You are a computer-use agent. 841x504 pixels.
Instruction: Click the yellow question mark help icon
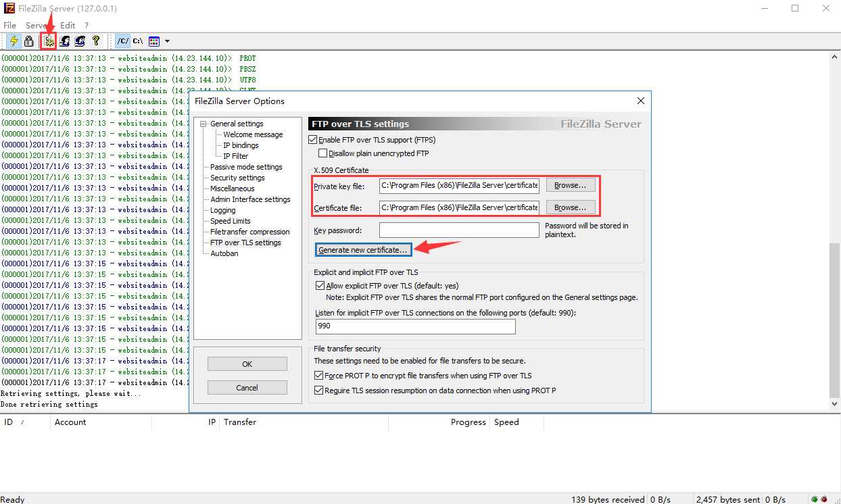click(x=96, y=41)
